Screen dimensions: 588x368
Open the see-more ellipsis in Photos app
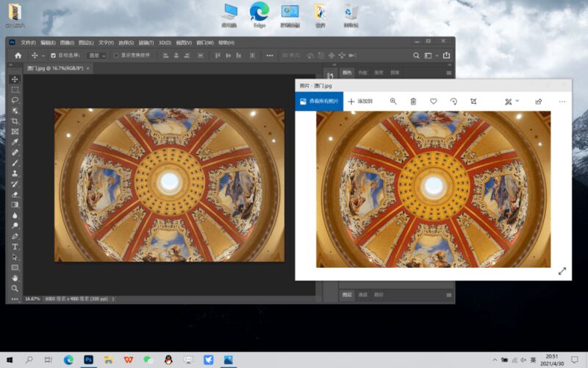(x=562, y=102)
